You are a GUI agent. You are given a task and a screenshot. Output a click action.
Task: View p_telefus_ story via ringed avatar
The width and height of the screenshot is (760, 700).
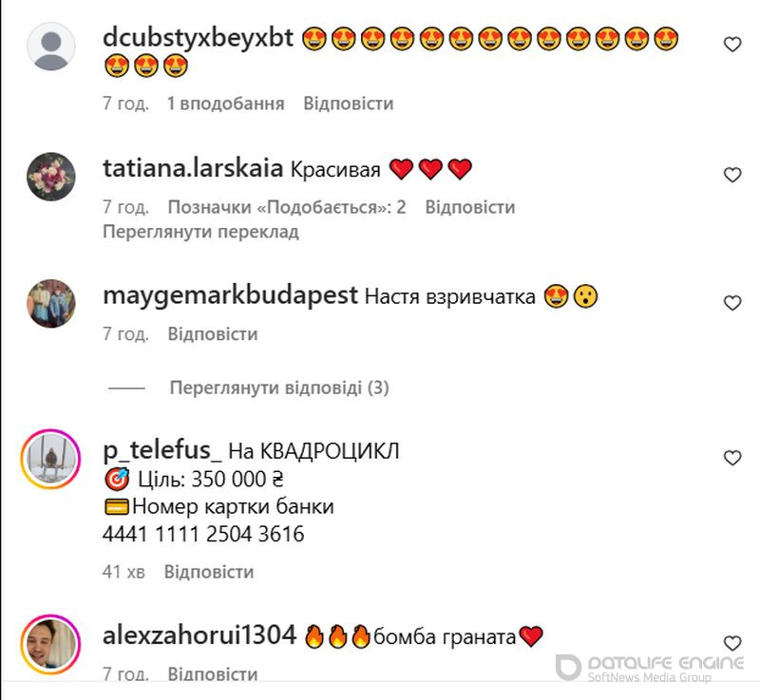click(50, 458)
